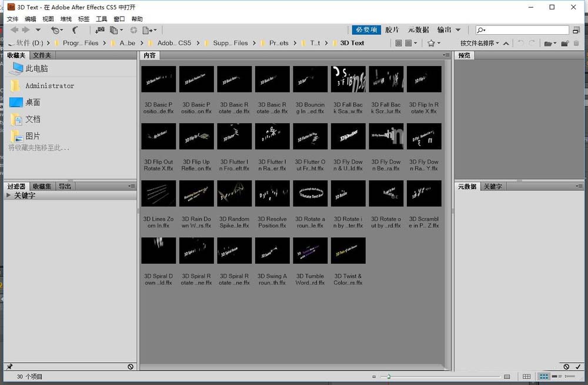Click the 软件 (D:) path breadcrumb
588x385 pixels.
click(29, 43)
